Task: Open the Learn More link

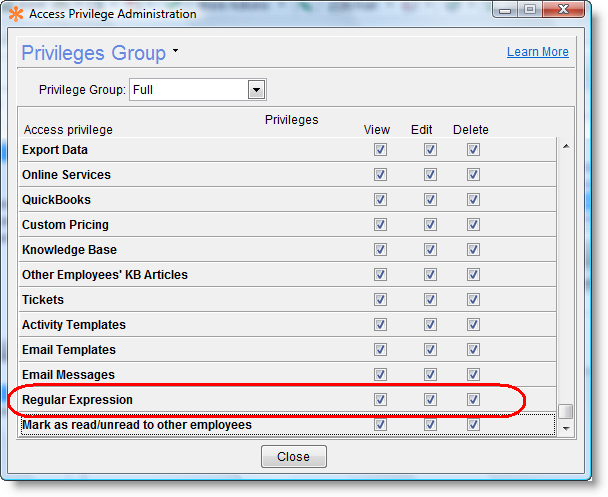Action: (537, 52)
